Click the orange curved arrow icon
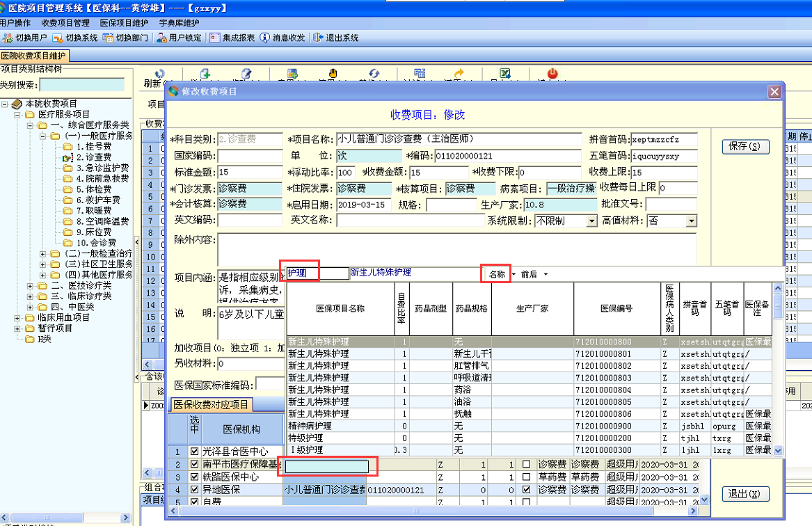Image resolution: width=812 pixels, height=526 pixels. coord(459,74)
